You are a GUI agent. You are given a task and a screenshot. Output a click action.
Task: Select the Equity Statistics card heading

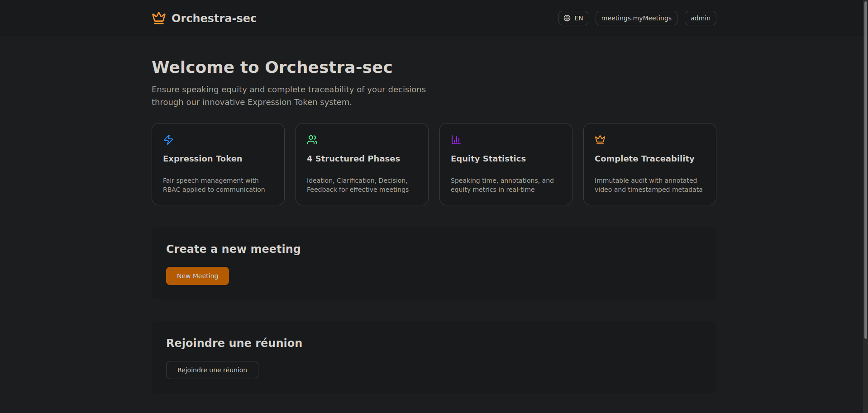tap(488, 159)
